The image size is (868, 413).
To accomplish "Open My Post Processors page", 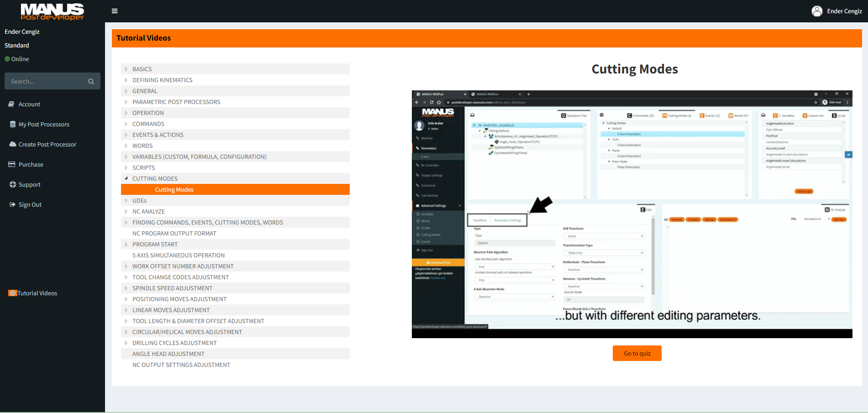I will pos(44,125).
